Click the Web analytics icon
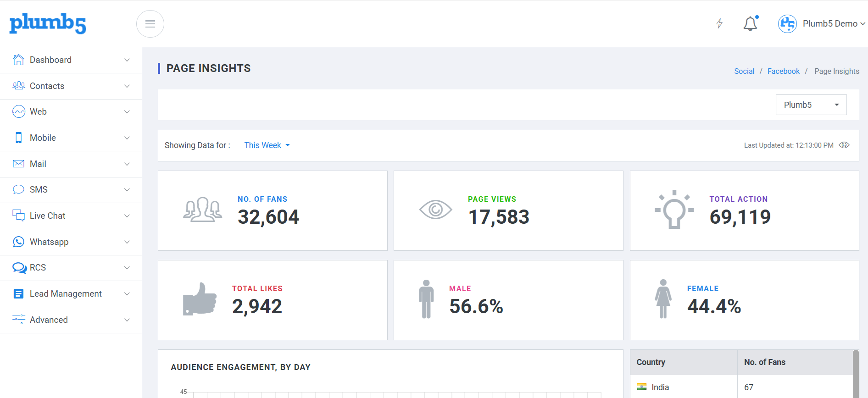Image resolution: width=868 pixels, height=398 pixels. pos(18,111)
